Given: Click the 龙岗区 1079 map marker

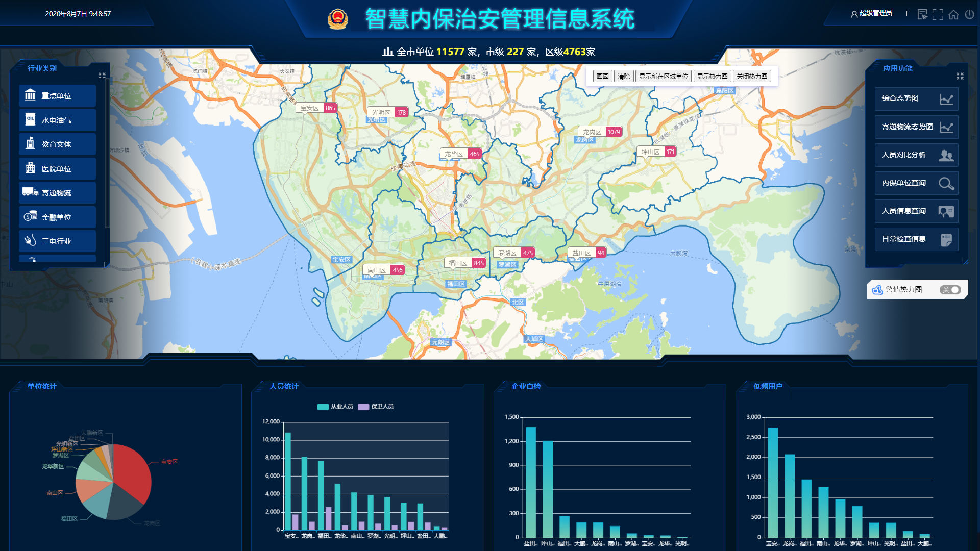Looking at the screenshot, I should tap(600, 132).
